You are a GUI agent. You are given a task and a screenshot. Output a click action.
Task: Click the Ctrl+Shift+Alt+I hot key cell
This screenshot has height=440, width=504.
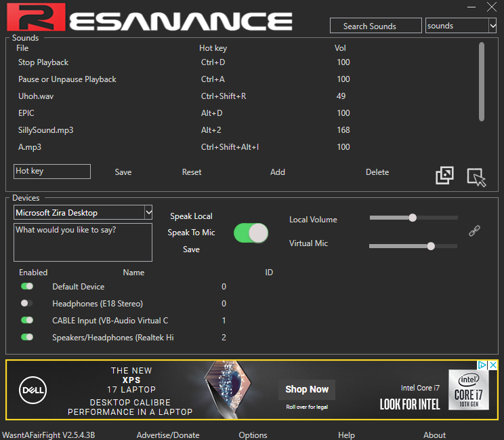(x=230, y=147)
